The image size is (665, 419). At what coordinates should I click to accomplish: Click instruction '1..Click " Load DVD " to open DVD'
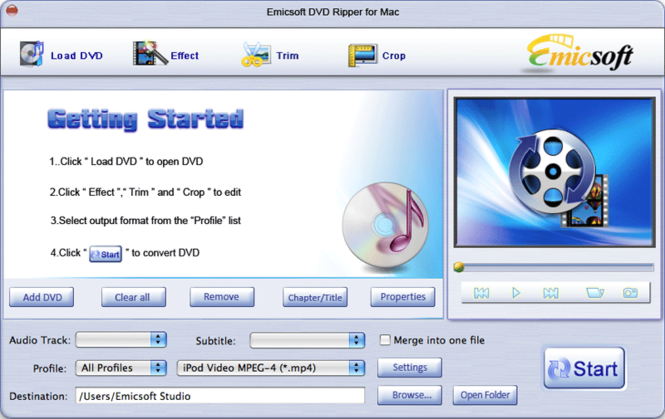click(x=126, y=162)
